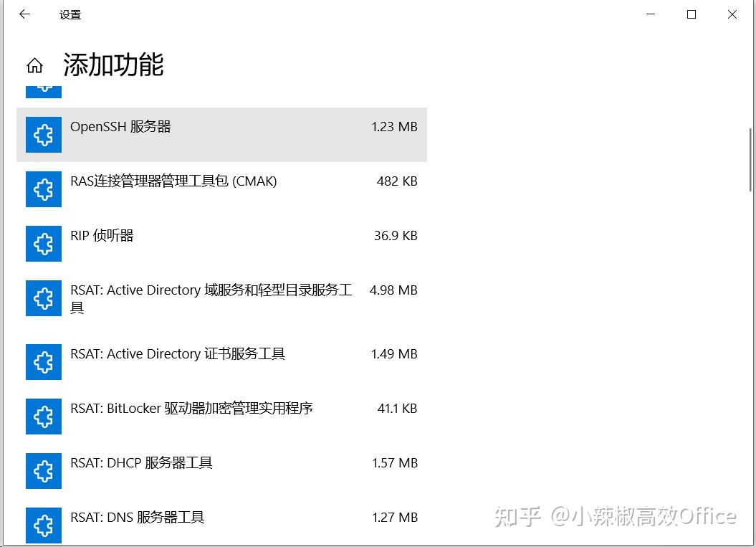
Task: Choose the RIP 侦听器 feature
Action: point(222,244)
